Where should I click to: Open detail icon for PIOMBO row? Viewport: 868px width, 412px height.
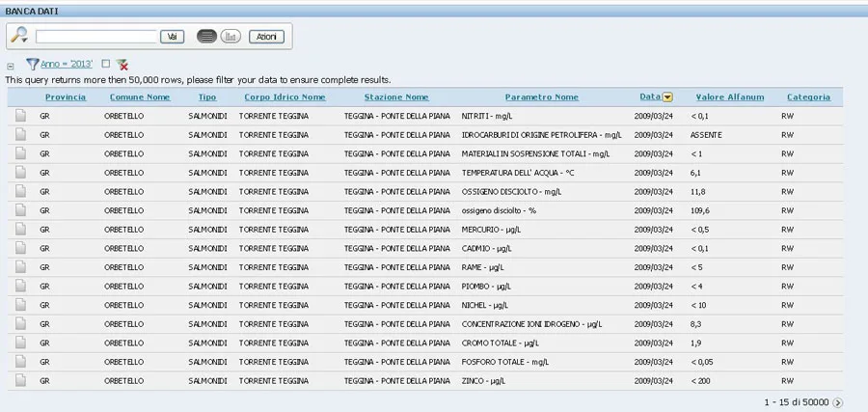click(x=20, y=286)
